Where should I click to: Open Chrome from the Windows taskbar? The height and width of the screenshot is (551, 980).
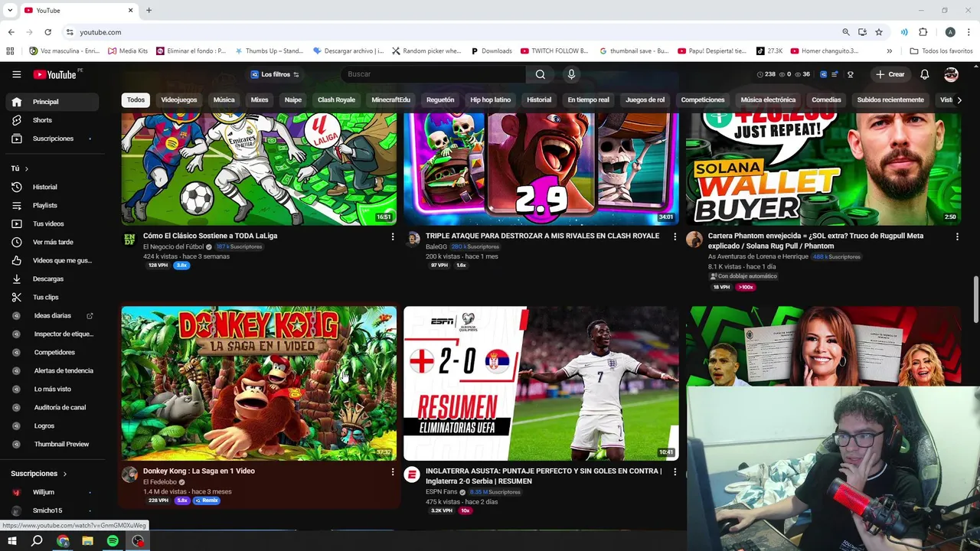(x=63, y=541)
